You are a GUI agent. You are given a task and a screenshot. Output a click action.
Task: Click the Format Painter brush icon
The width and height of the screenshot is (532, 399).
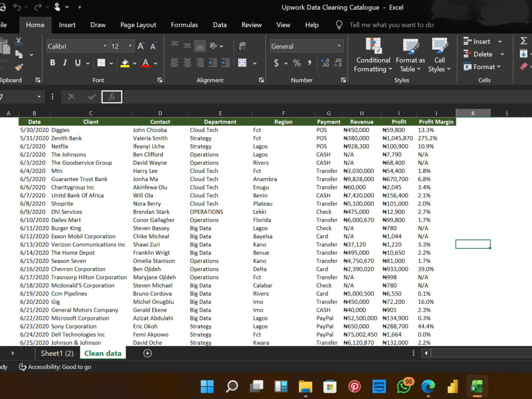(x=19, y=67)
